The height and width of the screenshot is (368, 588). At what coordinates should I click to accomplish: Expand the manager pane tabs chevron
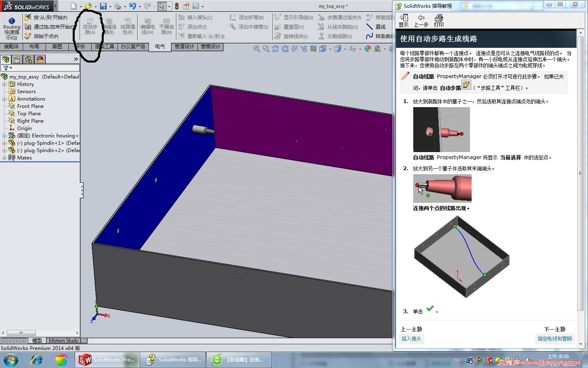76,59
